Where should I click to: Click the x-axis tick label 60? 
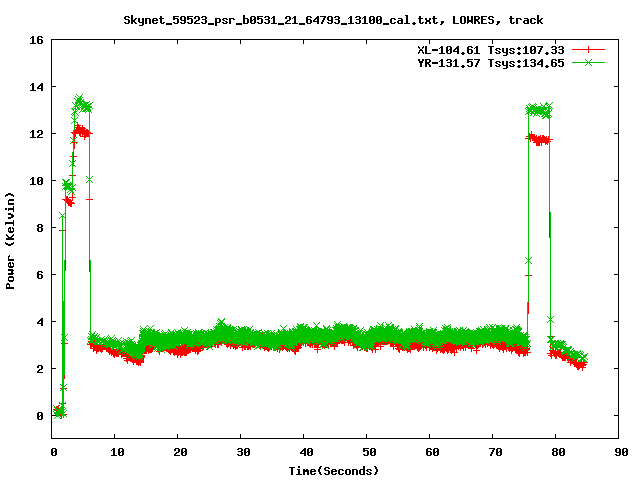point(432,452)
